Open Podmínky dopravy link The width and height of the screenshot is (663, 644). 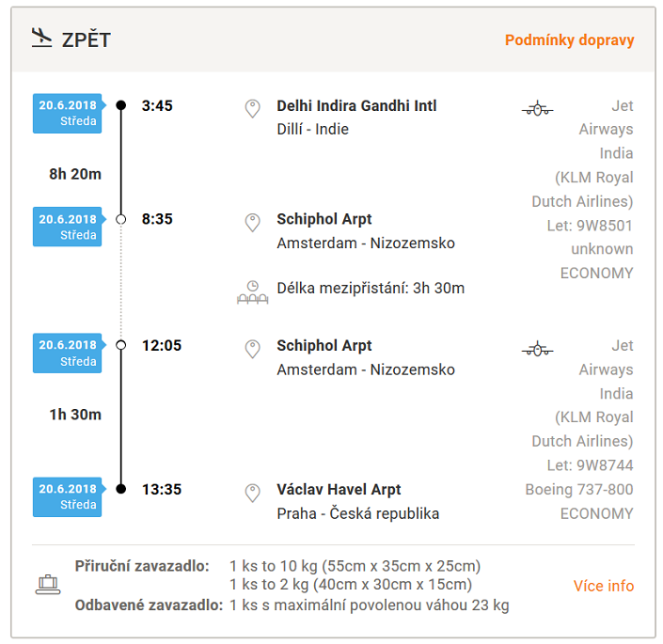point(569,40)
